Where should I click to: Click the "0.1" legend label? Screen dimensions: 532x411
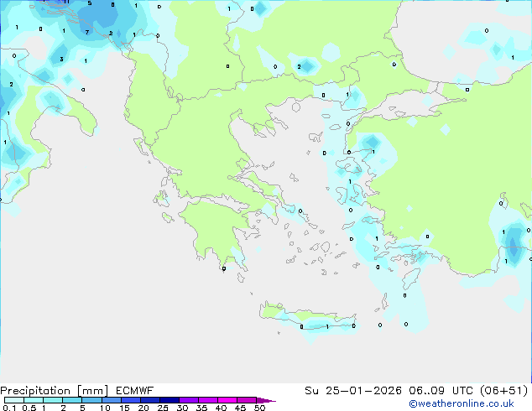[9, 408]
